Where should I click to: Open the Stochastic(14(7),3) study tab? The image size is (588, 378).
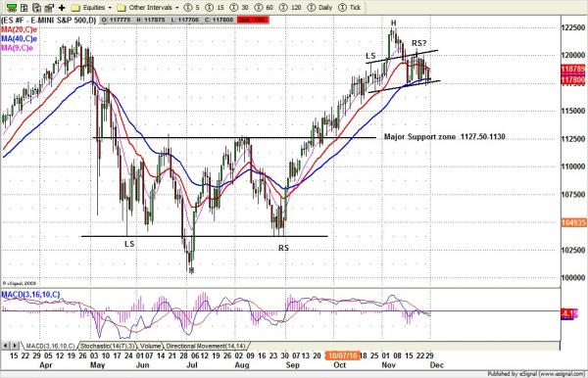click(x=108, y=346)
